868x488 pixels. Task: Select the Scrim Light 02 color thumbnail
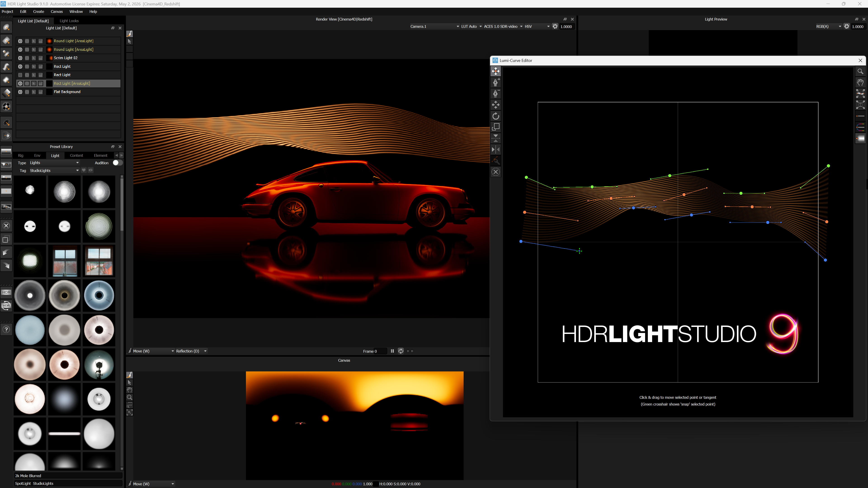(50, 58)
